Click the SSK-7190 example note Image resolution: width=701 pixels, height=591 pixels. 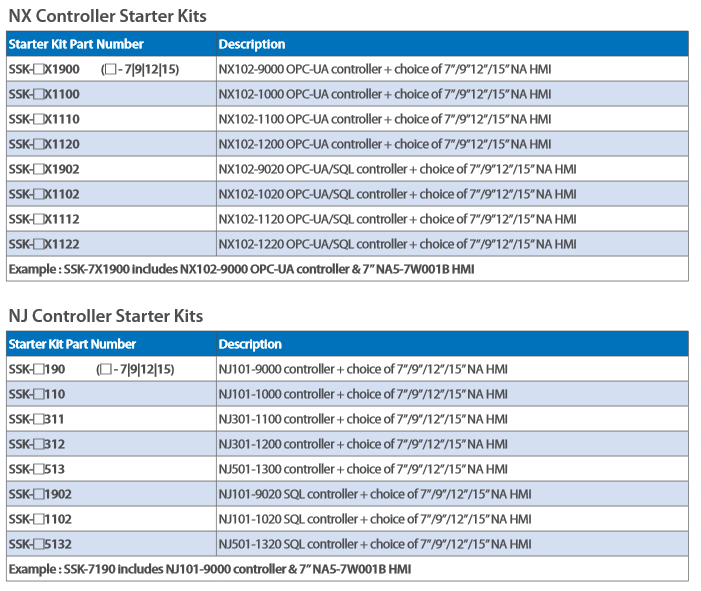(210, 569)
